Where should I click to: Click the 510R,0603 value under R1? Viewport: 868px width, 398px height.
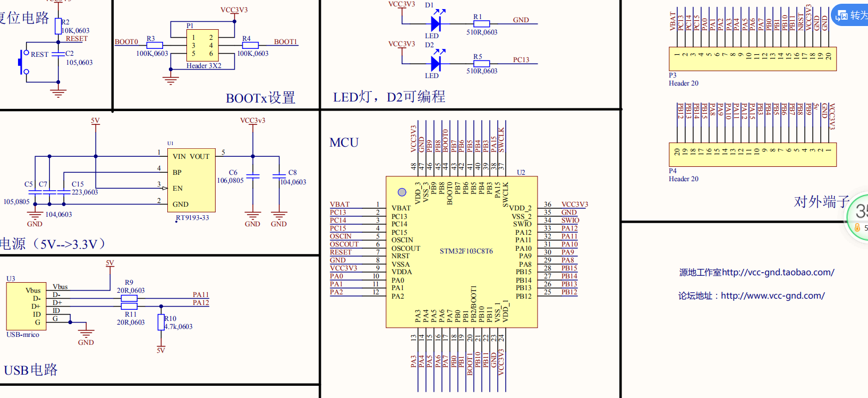point(482,32)
